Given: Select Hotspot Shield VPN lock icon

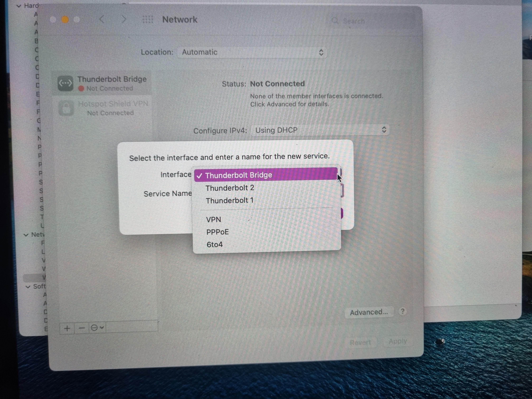Looking at the screenshot, I should (66, 108).
